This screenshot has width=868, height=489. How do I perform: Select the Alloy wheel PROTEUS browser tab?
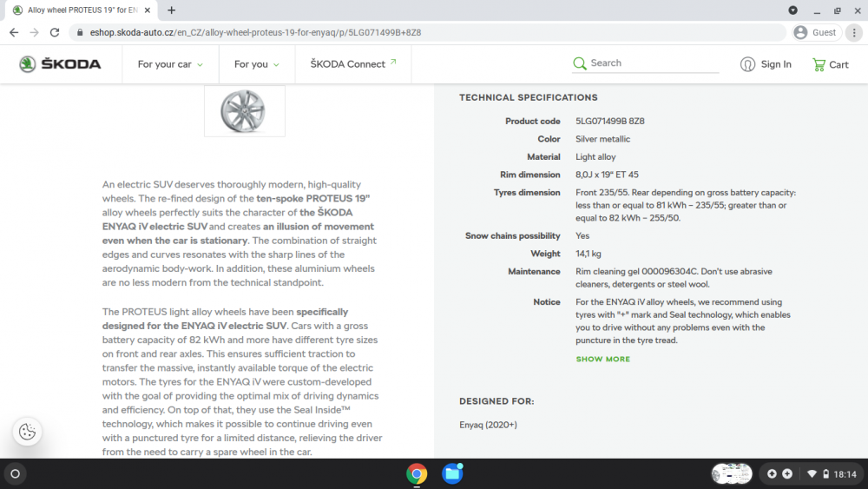[82, 10]
